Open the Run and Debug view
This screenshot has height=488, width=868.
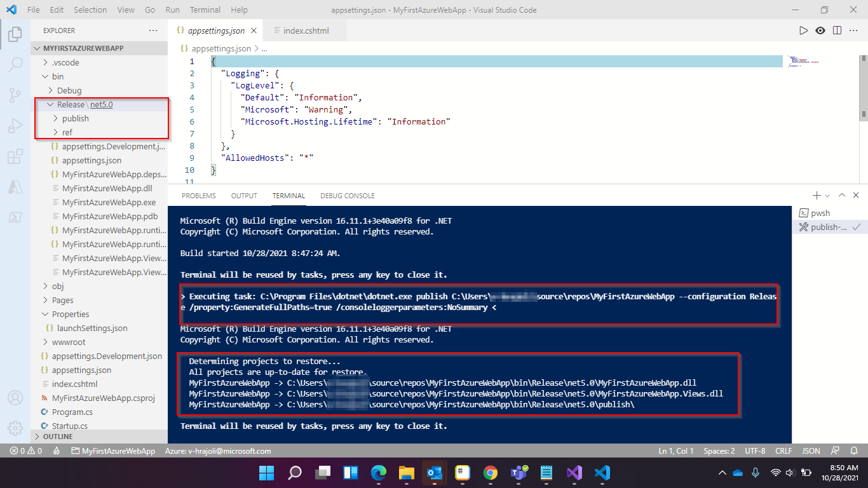click(15, 126)
